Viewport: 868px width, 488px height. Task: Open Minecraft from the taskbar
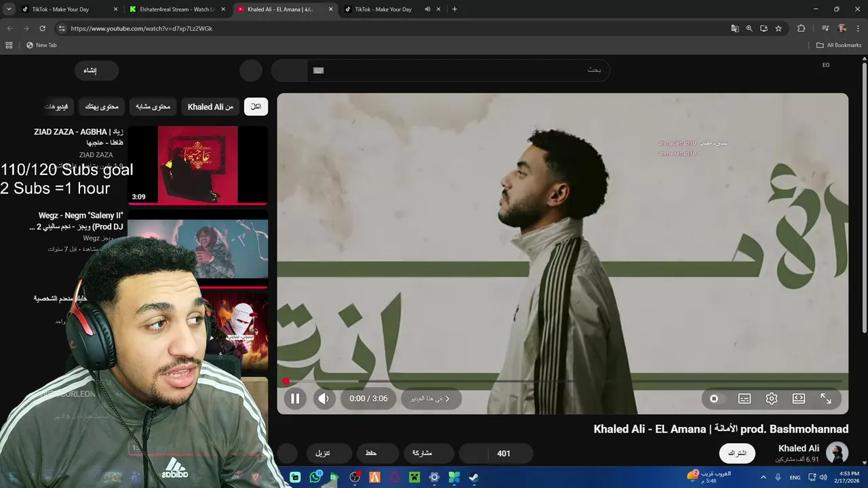click(x=414, y=477)
